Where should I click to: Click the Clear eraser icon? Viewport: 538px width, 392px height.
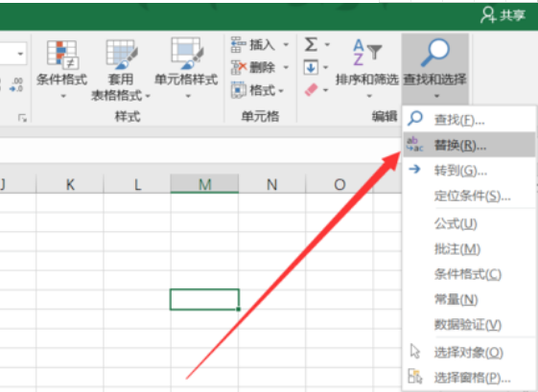point(312,90)
